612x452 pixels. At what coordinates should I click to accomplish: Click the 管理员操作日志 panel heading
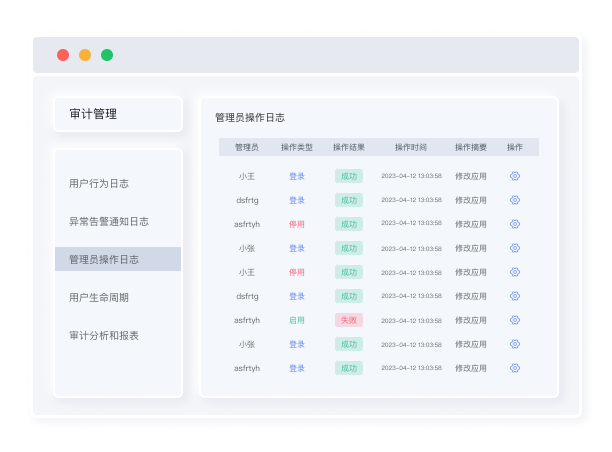coord(250,117)
